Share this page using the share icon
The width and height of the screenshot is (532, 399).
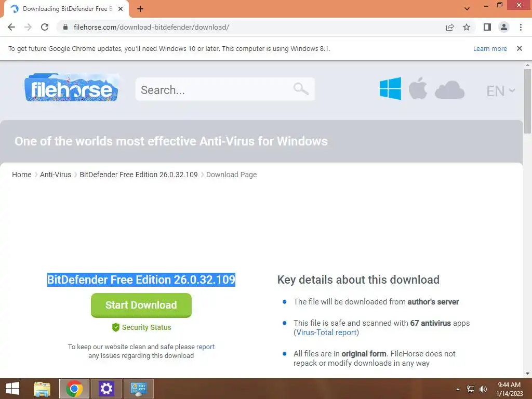450,27
